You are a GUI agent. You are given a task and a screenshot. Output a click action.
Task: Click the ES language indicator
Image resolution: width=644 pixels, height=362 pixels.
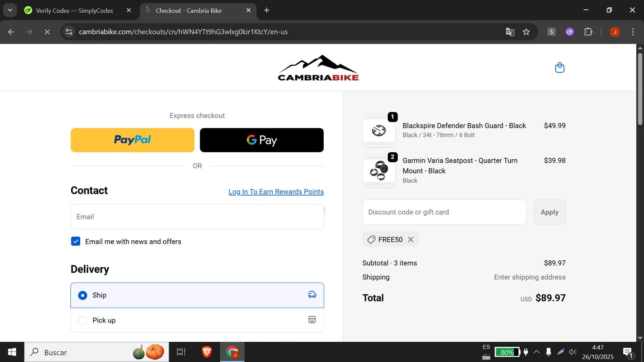(486, 347)
